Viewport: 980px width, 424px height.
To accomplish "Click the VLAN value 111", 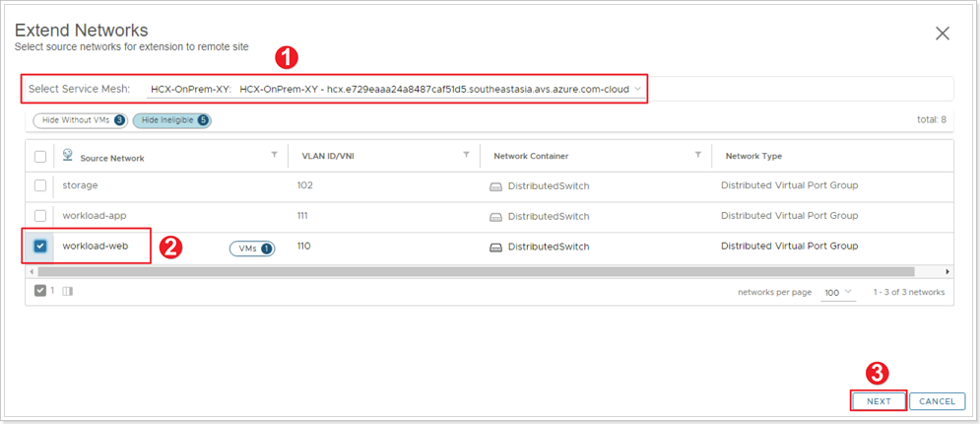I will (x=303, y=215).
